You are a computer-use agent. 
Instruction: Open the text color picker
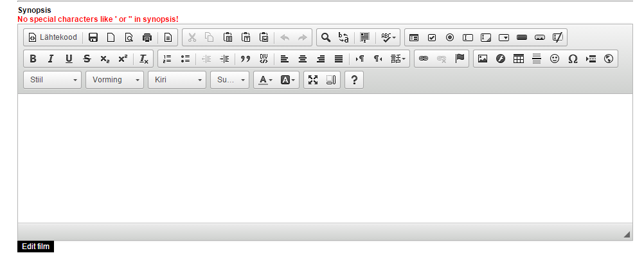(265, 80)
